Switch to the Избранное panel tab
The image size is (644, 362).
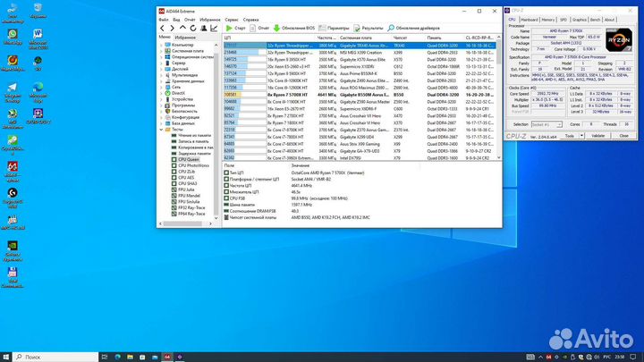click(185, 37)
